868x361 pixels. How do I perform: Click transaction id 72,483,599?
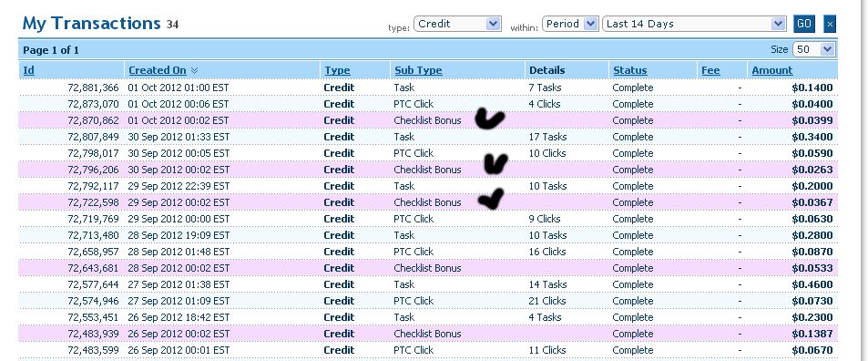point(93,350)
